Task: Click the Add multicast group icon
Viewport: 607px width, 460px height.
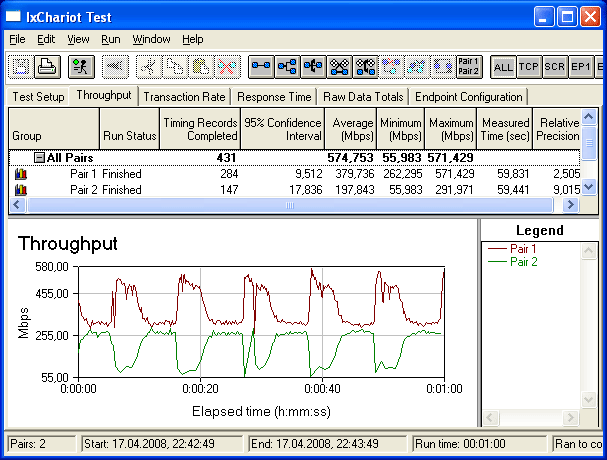Action: pyautogui.click(x=287, y=67)
